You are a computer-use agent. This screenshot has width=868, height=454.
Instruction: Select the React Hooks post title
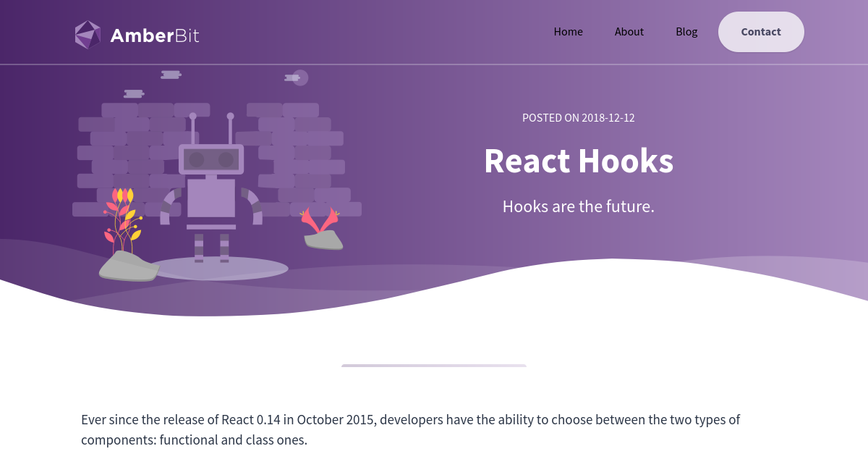(x=579, y=161)
